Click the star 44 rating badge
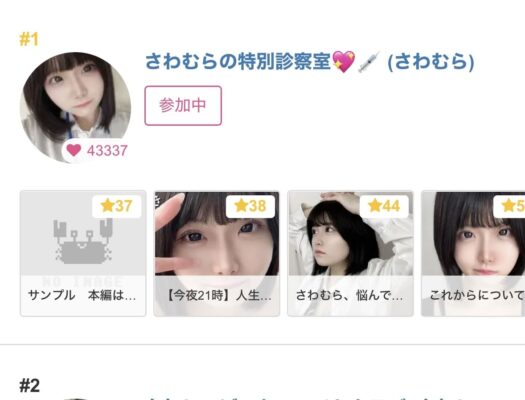Viewport: 525px width, 400px height. coord(384,206)
